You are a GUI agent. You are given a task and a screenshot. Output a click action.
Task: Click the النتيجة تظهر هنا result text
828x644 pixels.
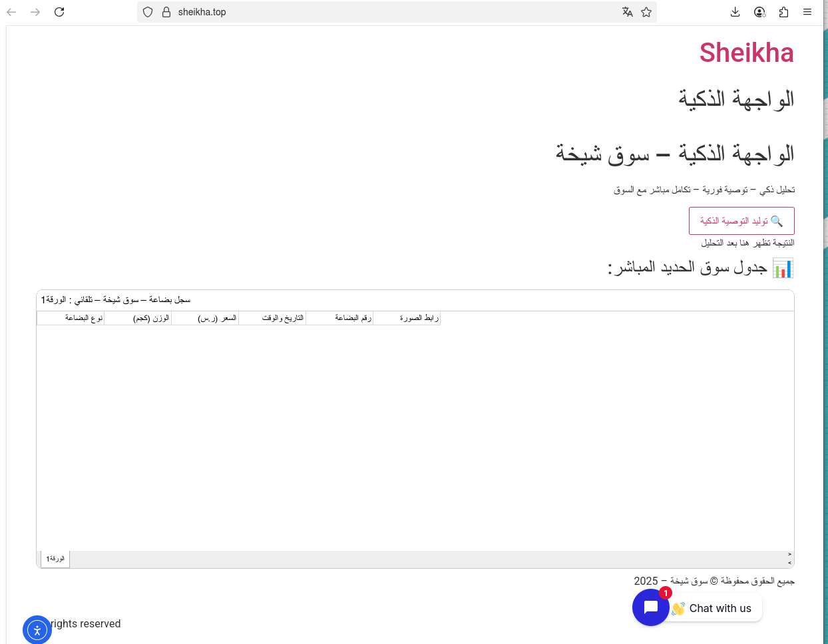click(x=747, y=243)
